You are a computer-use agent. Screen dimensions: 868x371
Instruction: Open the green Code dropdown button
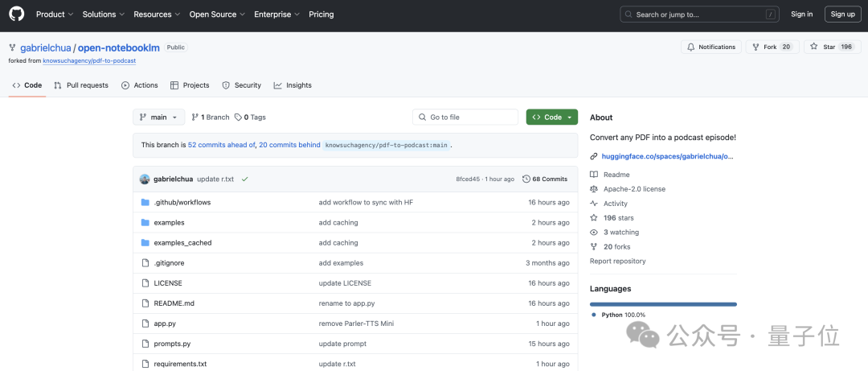click(551, 117)
